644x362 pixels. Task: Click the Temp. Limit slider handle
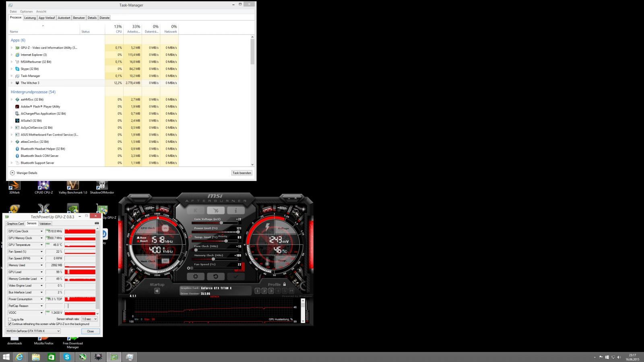[x=226, y=241]
